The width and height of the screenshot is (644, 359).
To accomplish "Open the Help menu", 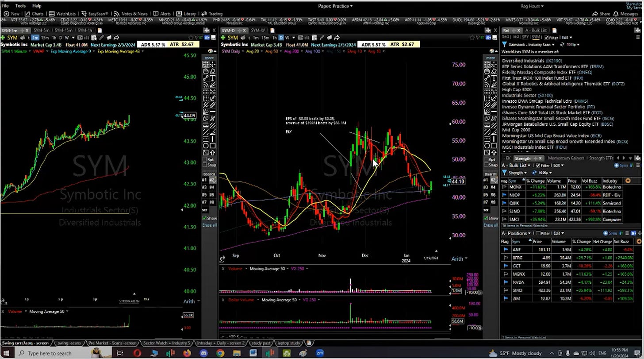I will 37,6.
